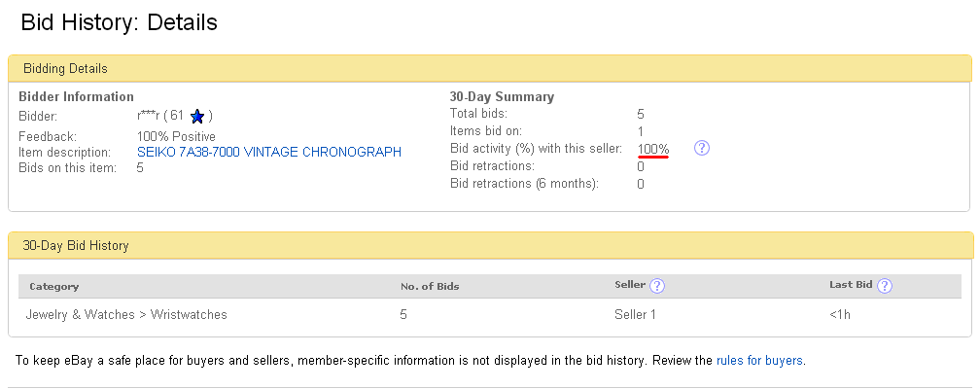Click the Seller 1 table cell
The image size is (980, 389).
point(635,314)
